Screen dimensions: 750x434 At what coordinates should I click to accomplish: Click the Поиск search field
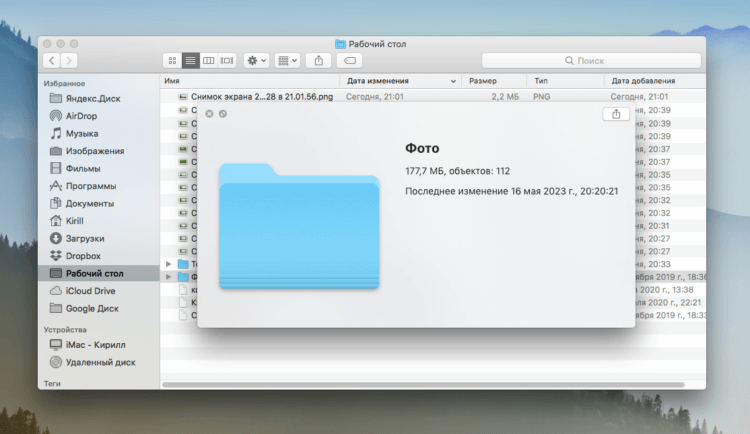591,61
